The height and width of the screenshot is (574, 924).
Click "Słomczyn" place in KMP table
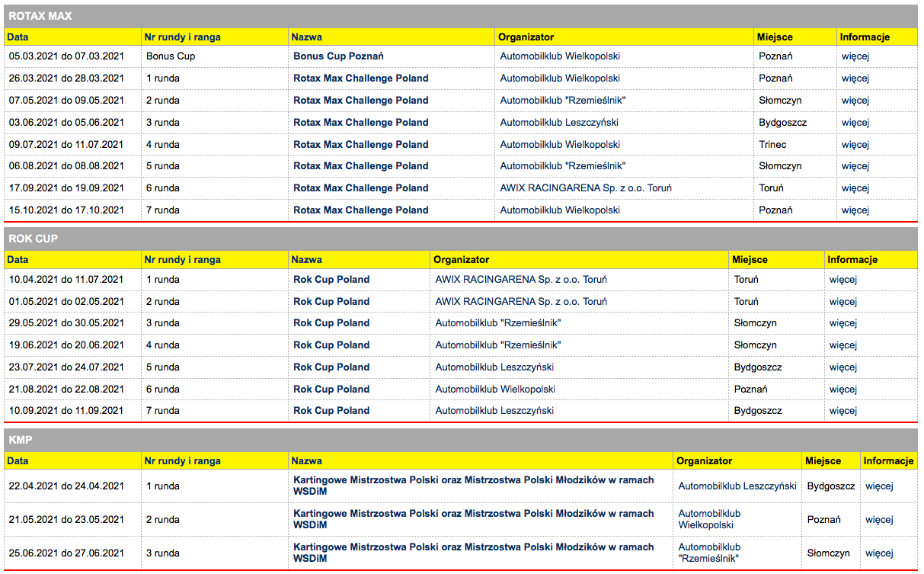[x=829, y=553]
